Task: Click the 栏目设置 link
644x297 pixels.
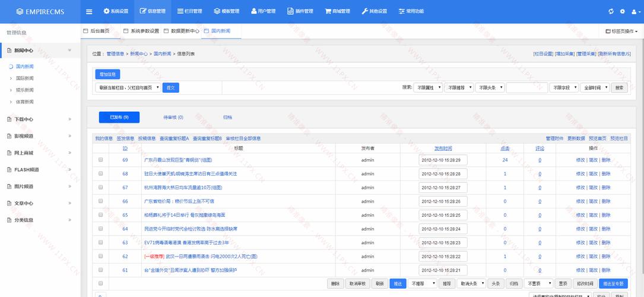Action: (x=543, y=54)
